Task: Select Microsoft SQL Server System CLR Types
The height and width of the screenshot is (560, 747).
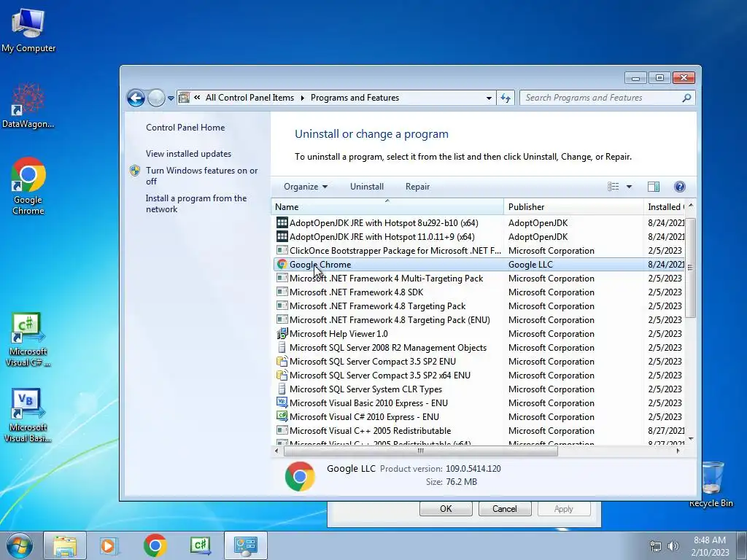Action: (479, 389)
